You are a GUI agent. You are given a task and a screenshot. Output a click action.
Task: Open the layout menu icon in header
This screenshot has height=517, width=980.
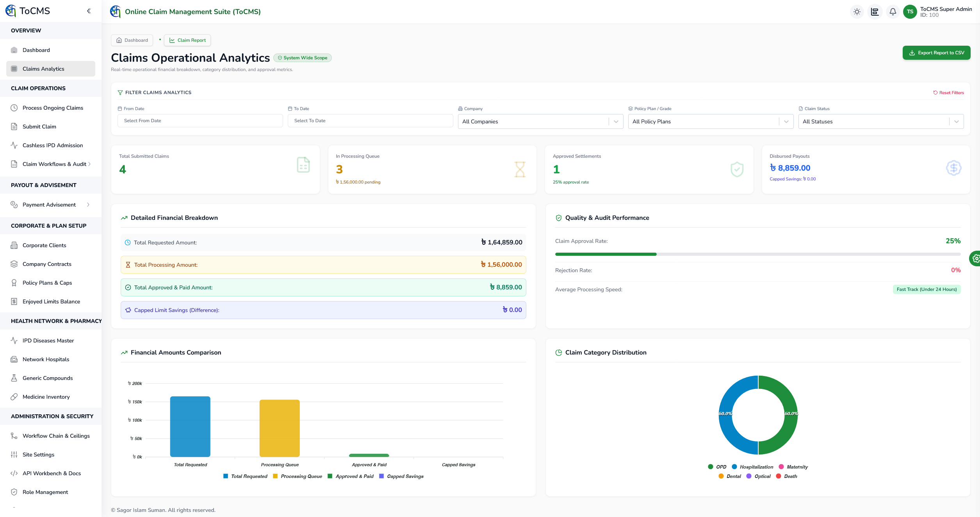coord(875,12)
